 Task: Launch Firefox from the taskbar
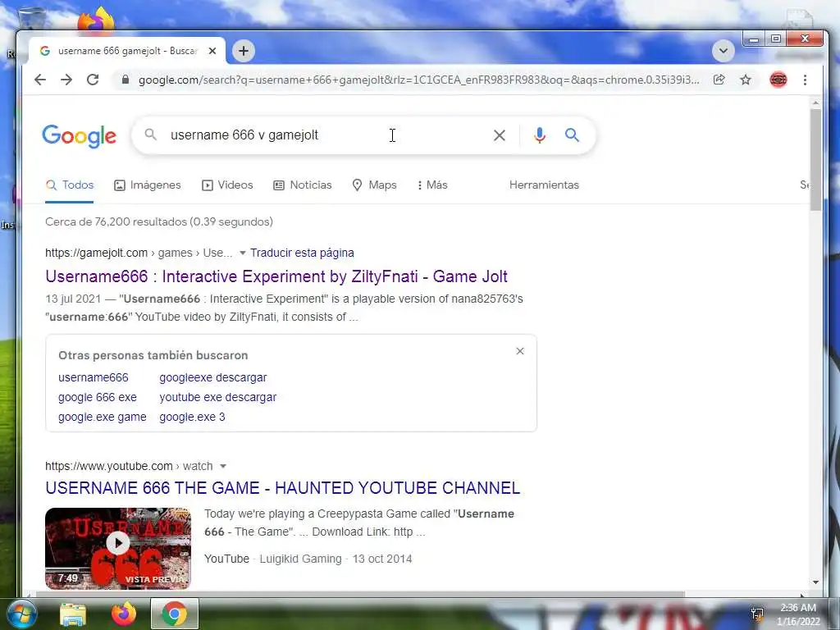123,614
